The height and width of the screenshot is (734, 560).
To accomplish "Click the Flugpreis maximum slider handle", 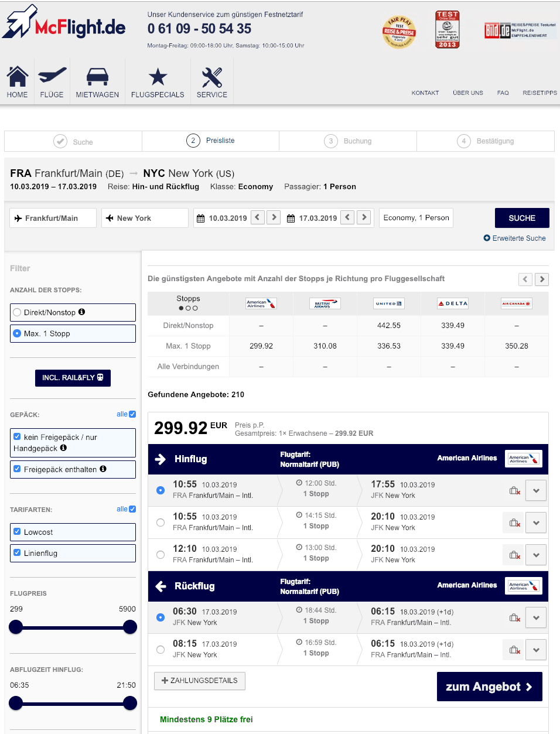I will [130, 627].
